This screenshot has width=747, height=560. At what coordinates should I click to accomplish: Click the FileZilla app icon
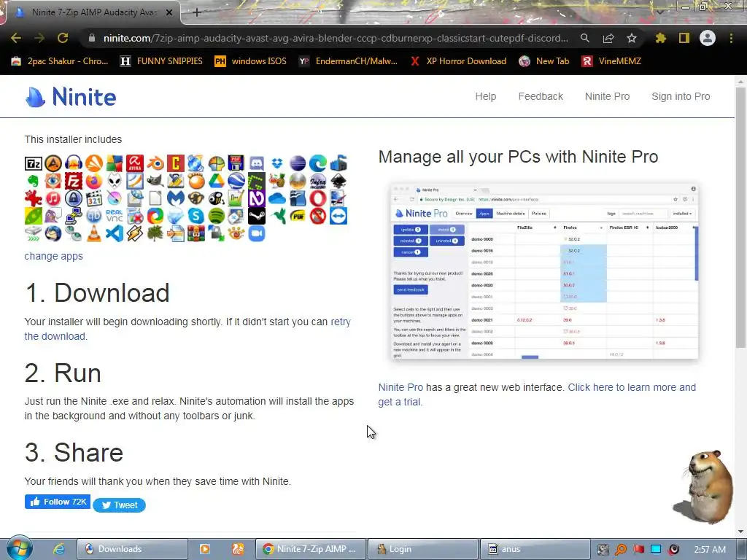(x=74, y=181)
